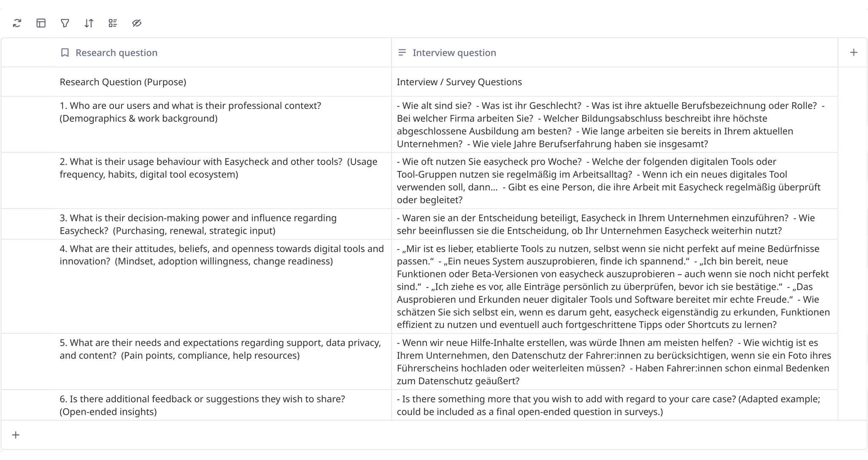Open the filter funnel icon

65,23
